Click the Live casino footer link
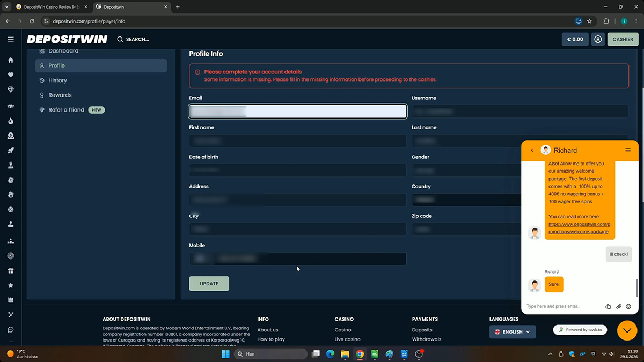Viewport: 644px width, 362px height. tap(348, 339)
